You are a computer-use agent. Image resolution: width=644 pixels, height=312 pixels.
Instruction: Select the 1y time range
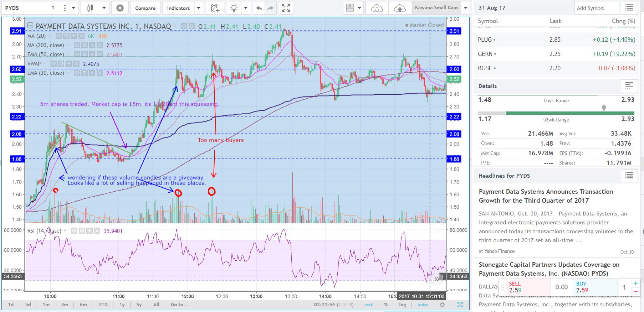122,305
